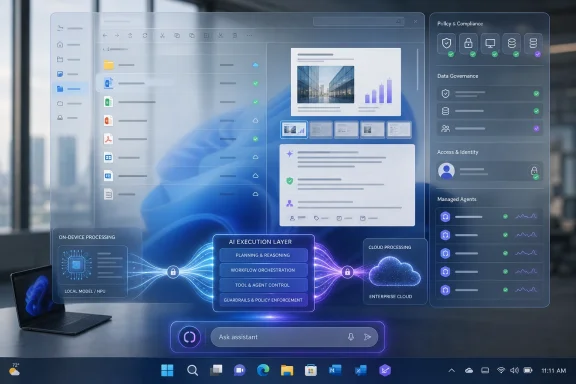The width and height of the screenshot is (576, 384).
Task: Click the lock node between device and AI layer
Action: click(173, 272)
